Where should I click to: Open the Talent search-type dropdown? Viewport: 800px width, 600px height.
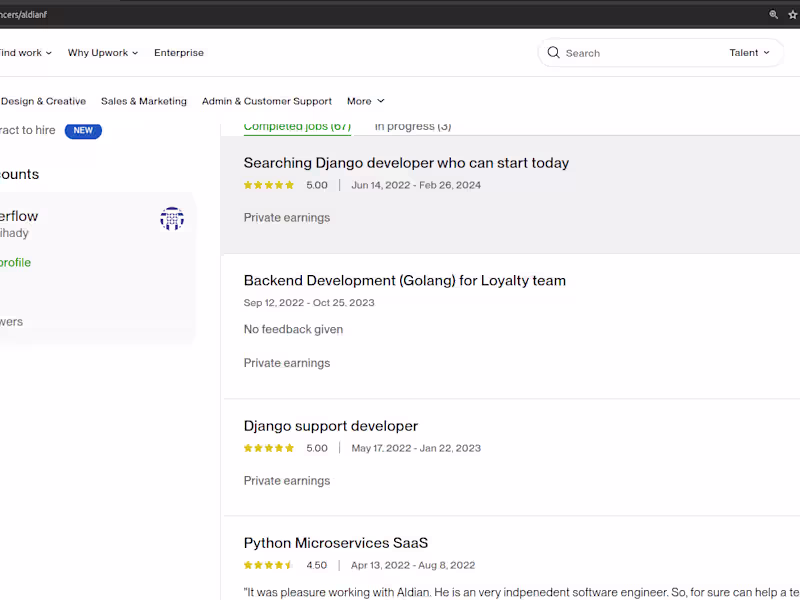point(749,53)
